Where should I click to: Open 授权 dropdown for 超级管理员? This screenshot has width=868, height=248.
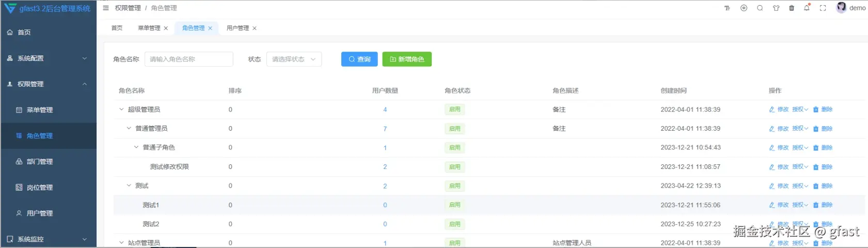[800, 110]
